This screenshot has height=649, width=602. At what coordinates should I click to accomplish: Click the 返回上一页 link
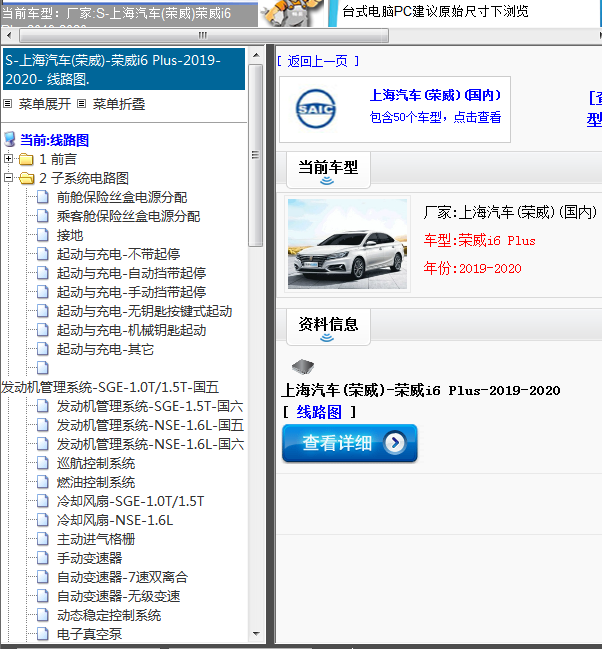click(317, 61)
